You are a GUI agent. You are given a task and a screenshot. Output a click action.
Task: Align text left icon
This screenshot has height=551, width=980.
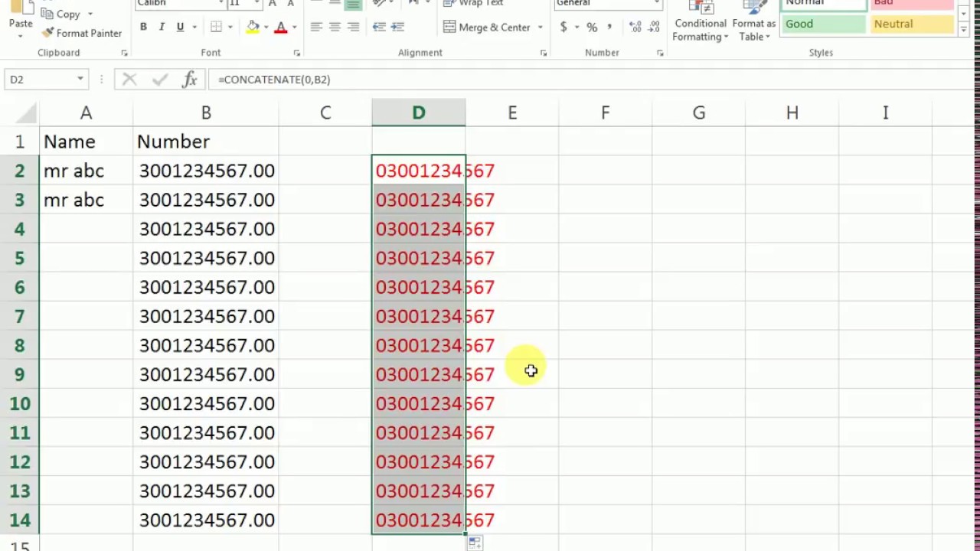coord(316,27)
